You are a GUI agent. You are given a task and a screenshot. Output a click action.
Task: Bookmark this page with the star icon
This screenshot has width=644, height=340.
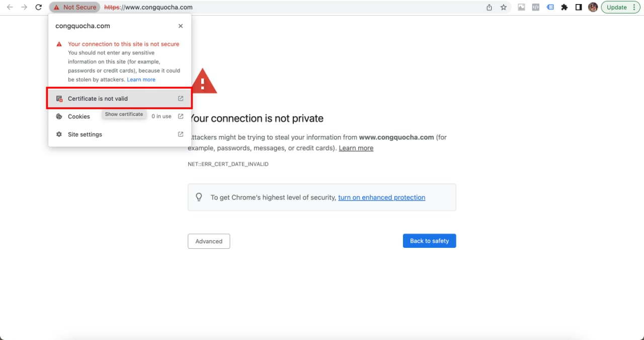pyautogui.click(x=503, y=8)
